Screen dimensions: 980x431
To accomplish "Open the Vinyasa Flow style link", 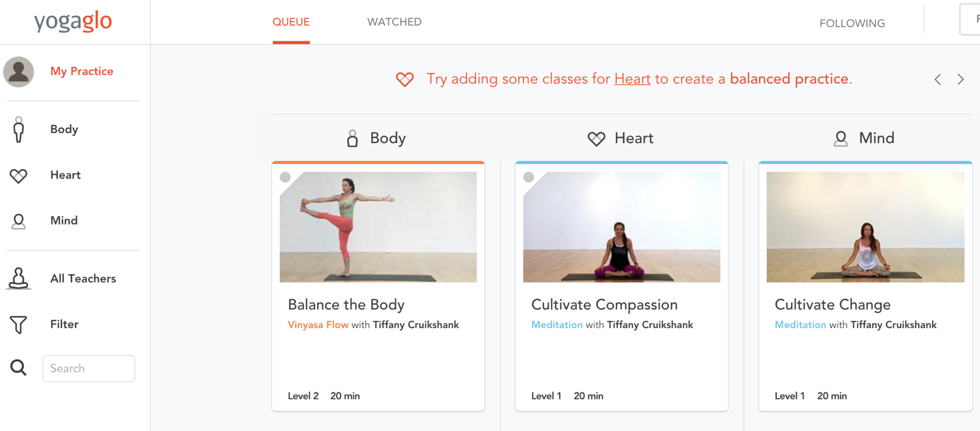I will click(x=318, y=325).
